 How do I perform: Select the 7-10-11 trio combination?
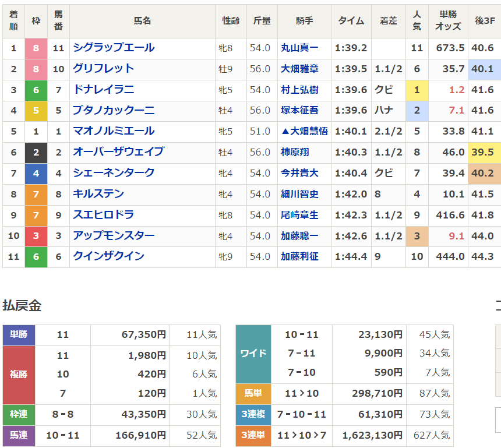[302, 414]
